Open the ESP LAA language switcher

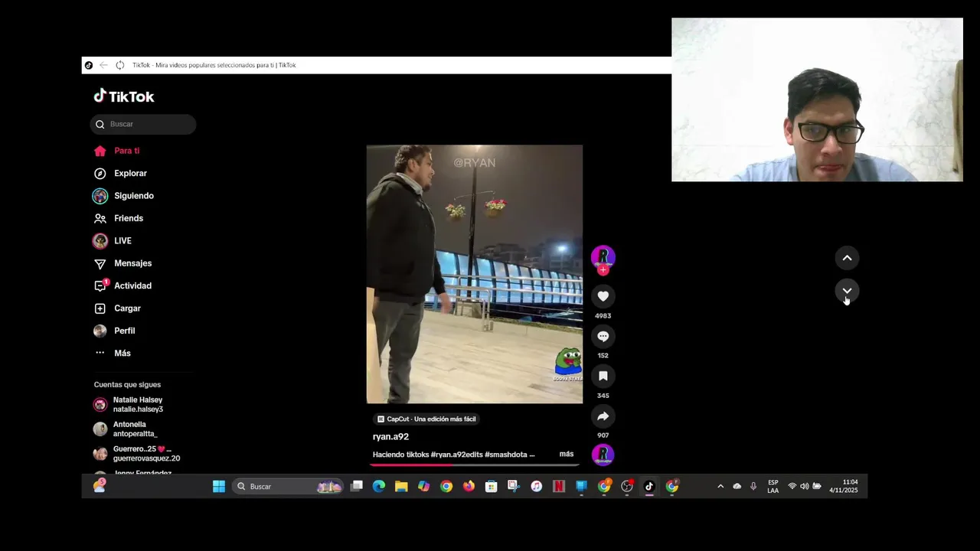point(773,487)
